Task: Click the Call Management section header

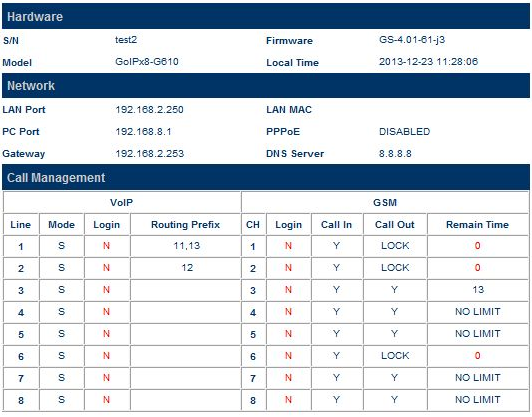Action: (x=266, y=177)
